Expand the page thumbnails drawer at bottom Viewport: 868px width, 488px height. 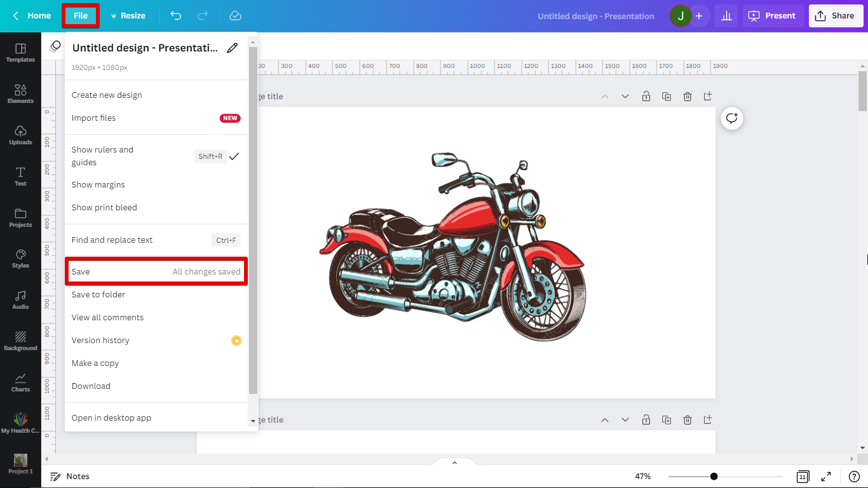tap(454, 463)
